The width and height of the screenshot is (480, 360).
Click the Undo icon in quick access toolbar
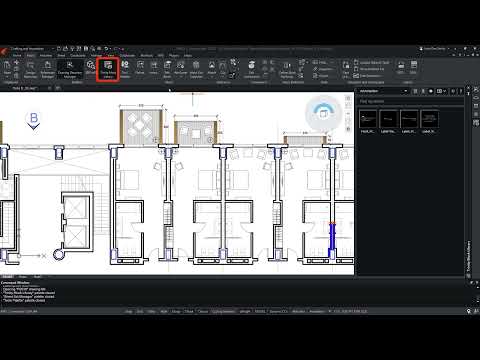106,49
